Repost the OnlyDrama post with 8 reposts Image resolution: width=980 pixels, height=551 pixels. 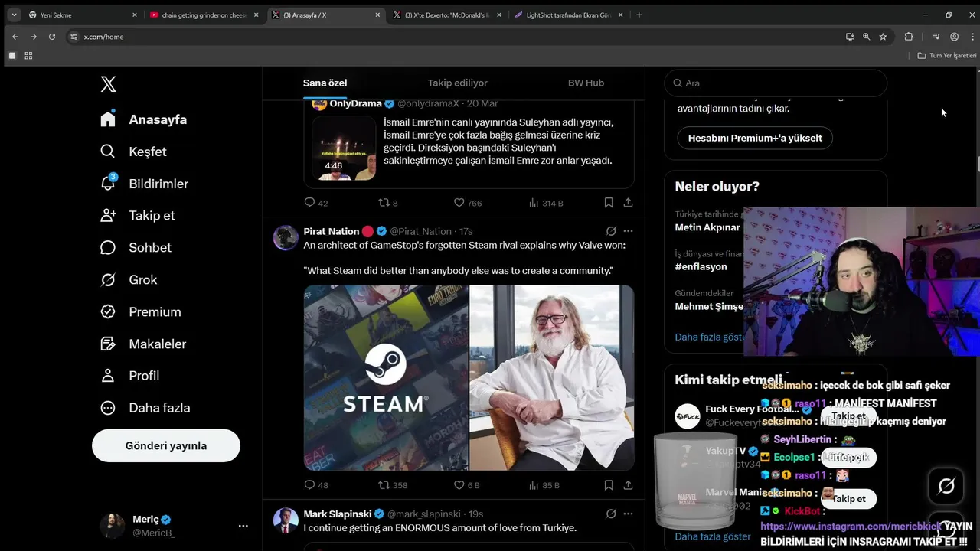(x=388, y=203)
